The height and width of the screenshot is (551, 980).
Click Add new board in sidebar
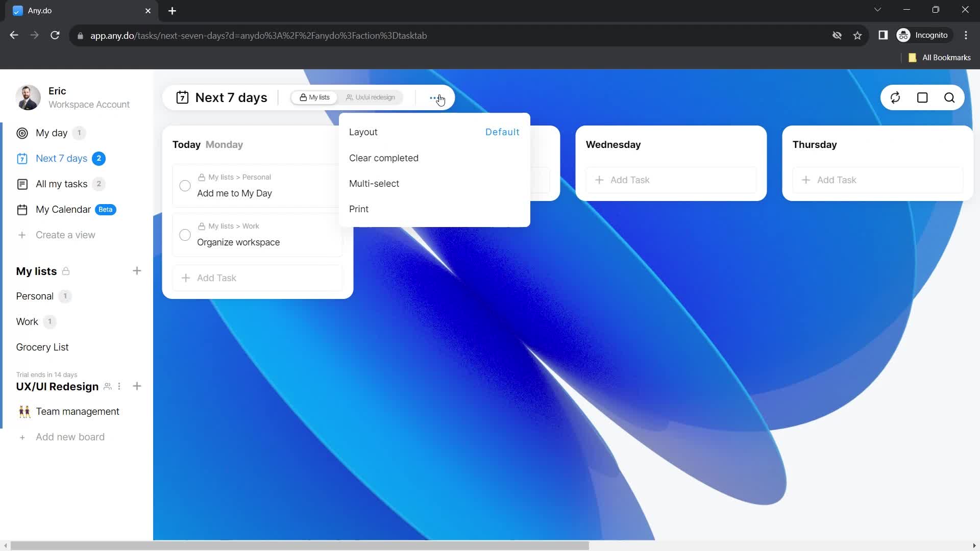coord(70,437)
